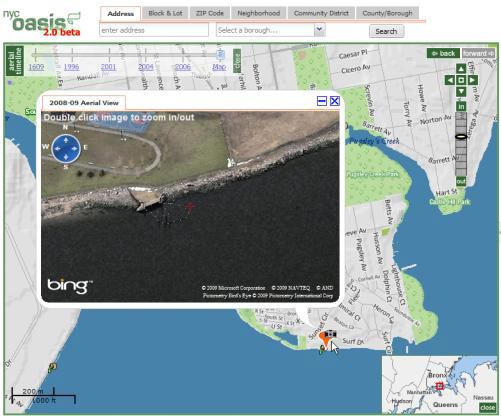This screenshot has width=501, height=416.
Task: Click the center recenter map icon
Action: click(461, 80)
